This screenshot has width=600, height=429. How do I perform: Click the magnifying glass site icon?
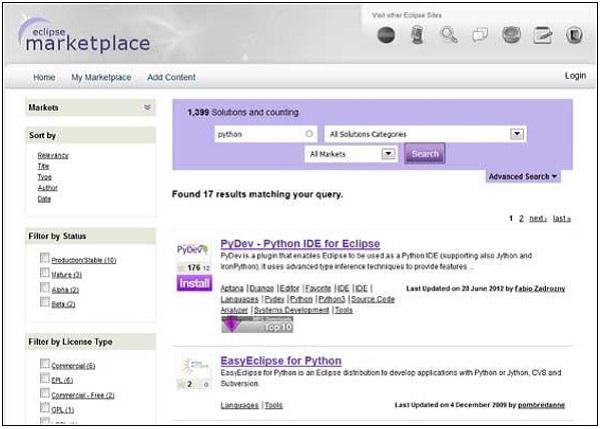(448, 35)
